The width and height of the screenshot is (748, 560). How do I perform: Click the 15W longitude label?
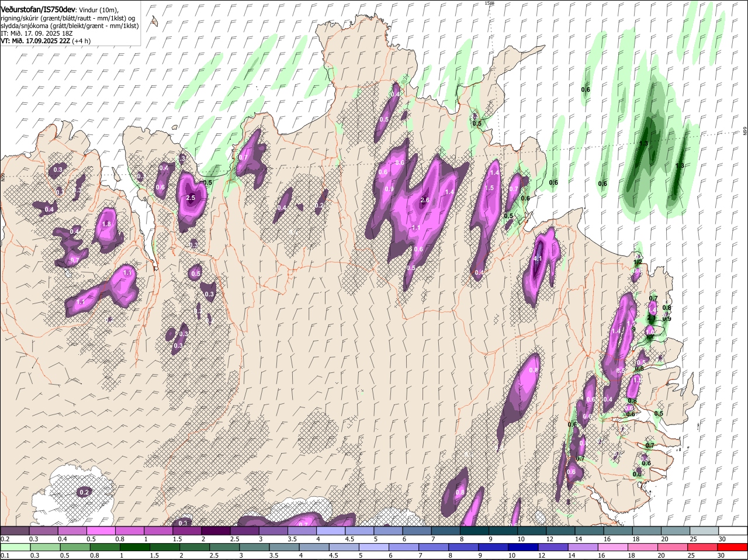click(x=489, y=4)
